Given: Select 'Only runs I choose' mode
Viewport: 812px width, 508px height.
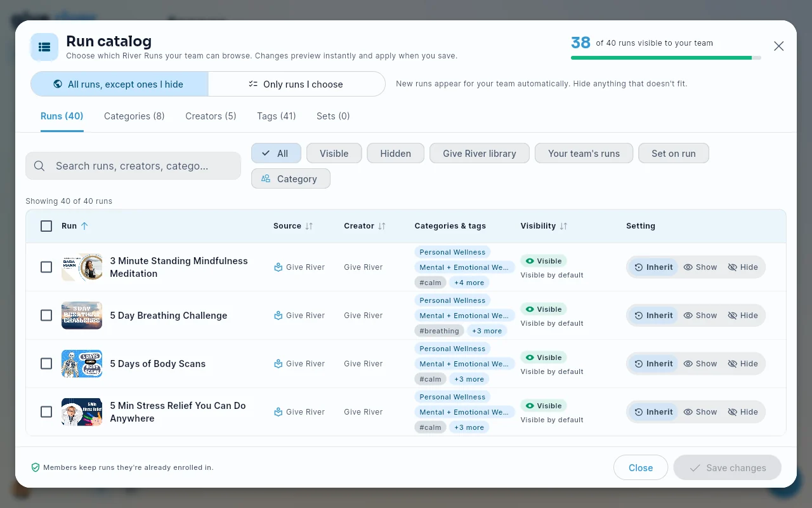Looking at the screenshot, I should click(x=296, y=84).
